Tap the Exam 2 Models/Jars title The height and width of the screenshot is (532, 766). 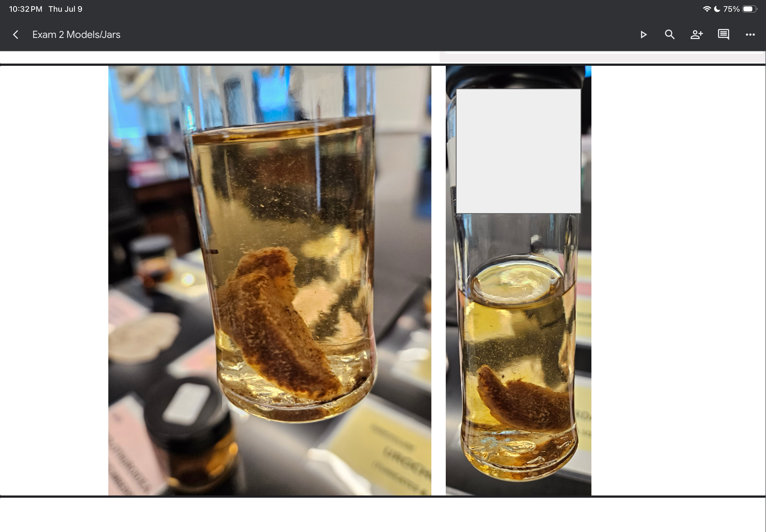point(76,35)
